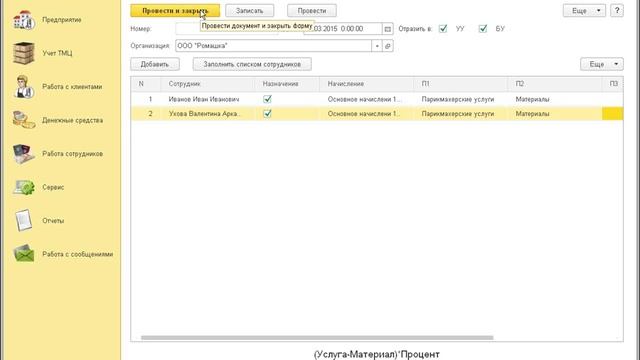Select Сервис menu label
The image size is (640, 360).
[53, 187]
